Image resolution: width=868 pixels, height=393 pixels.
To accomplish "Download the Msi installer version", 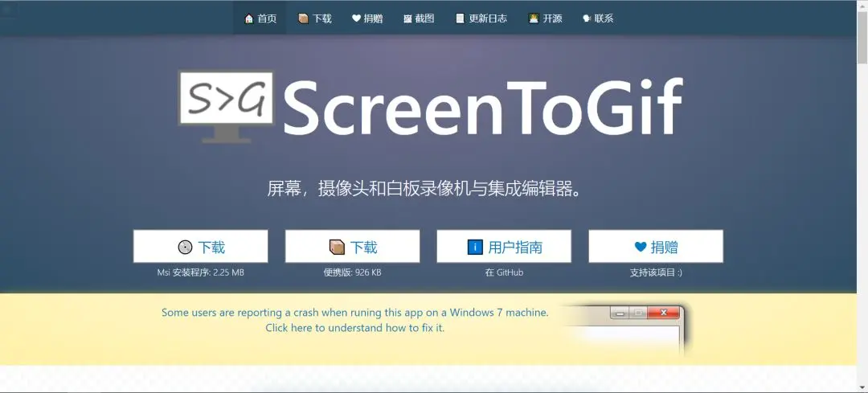I will click(200, 246).
